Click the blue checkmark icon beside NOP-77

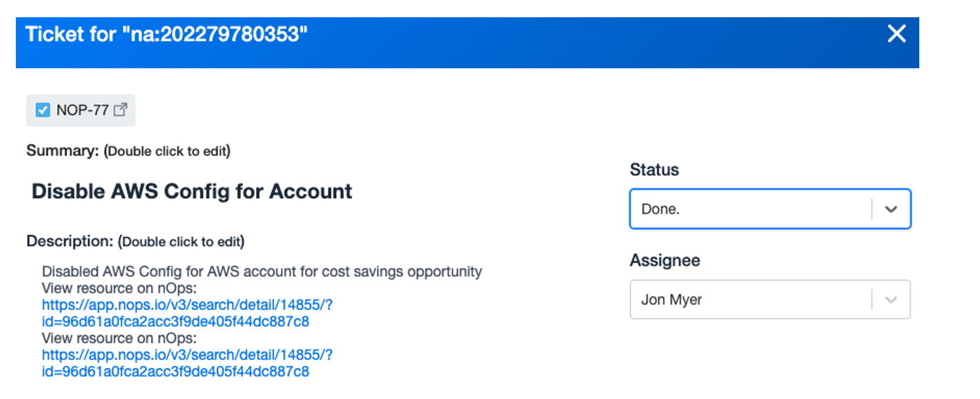coord(43,110)
